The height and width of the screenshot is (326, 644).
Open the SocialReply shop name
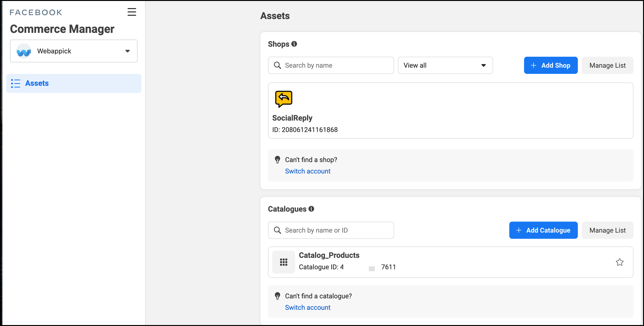click(292, 118)
